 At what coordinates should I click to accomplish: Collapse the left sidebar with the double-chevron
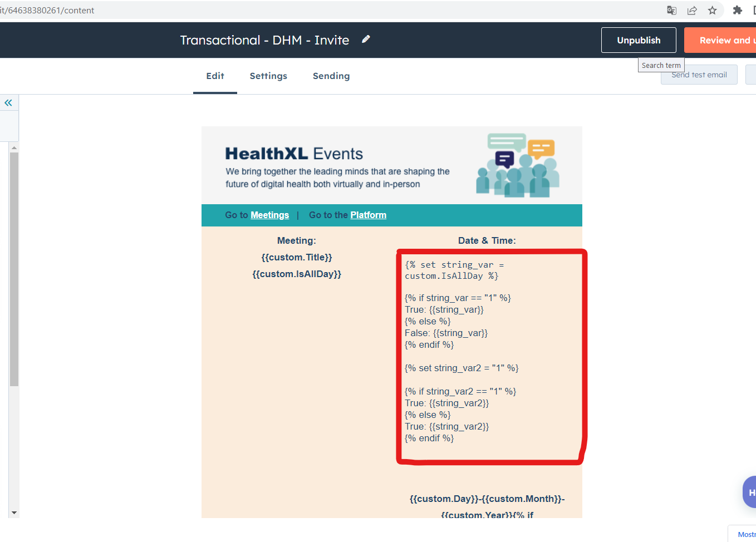[x=8, y=102]
